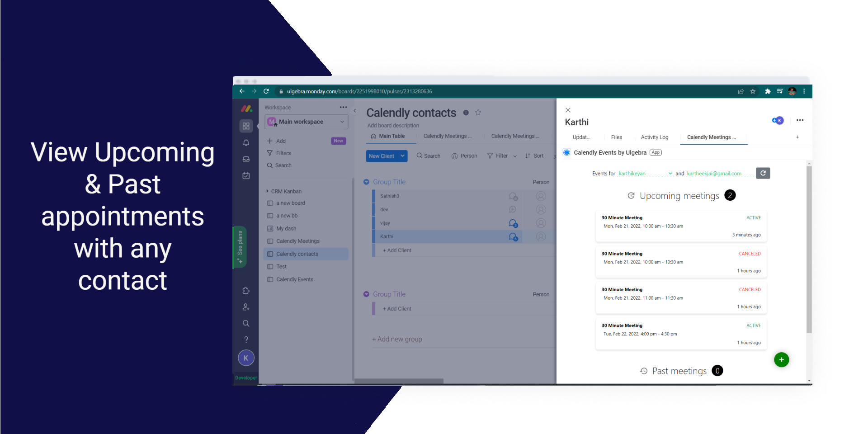Open browser extensions puzzle icon
868x434 pixels.
point(767,91)
